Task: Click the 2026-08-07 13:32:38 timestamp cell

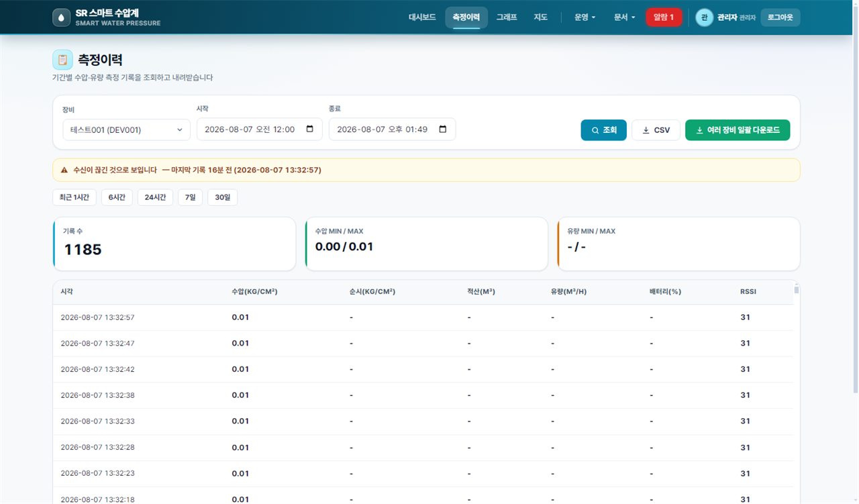Action: (x=97, y=395)
